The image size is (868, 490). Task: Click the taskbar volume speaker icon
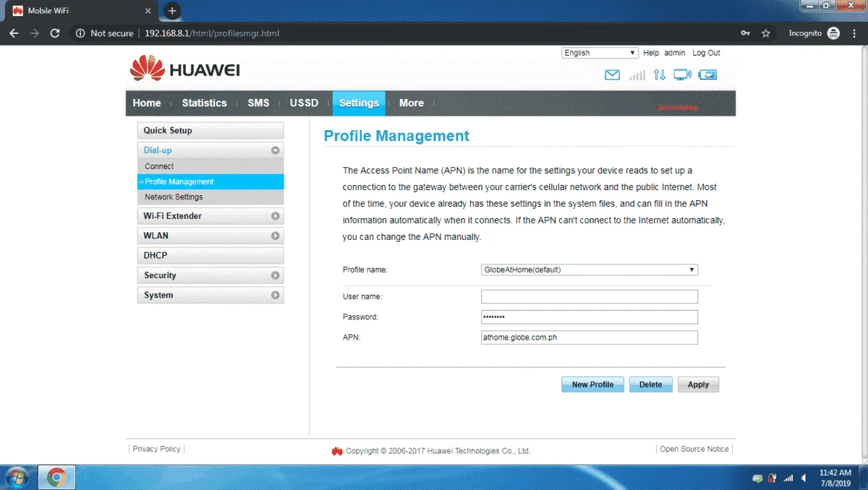pos(804,478)
